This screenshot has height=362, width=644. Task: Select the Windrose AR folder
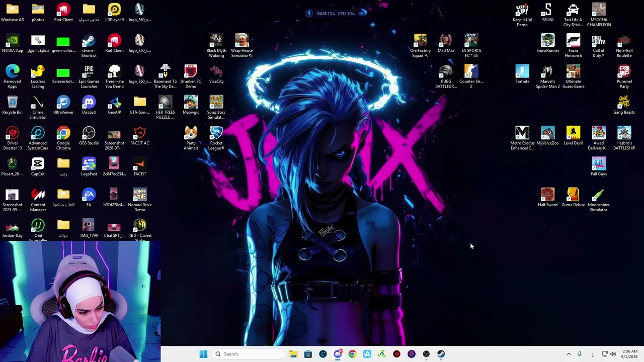click(x=12, y=13)
